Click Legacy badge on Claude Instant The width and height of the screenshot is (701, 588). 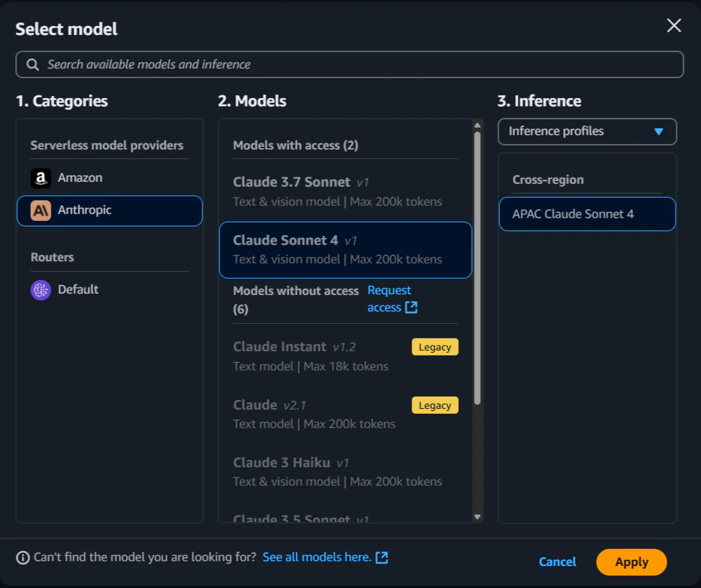click(x=435, y=347)
